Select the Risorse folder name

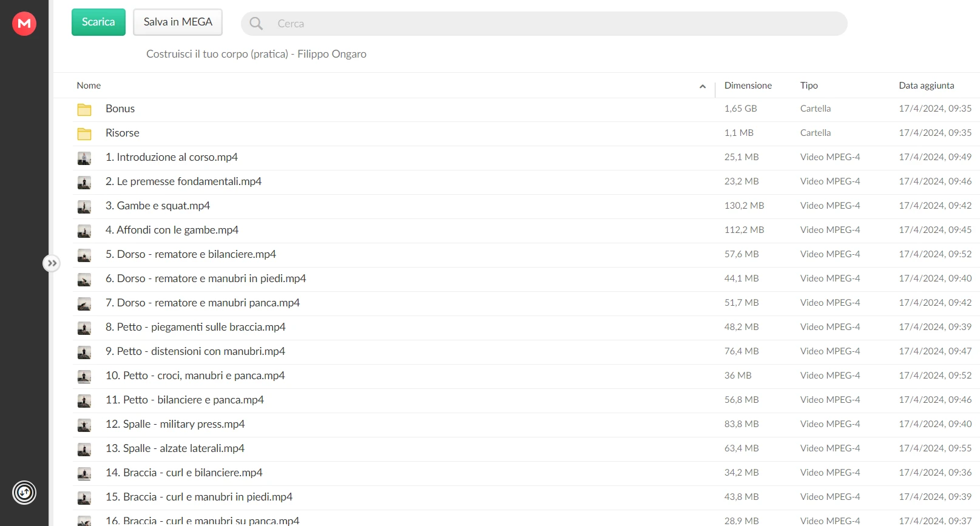123,133
